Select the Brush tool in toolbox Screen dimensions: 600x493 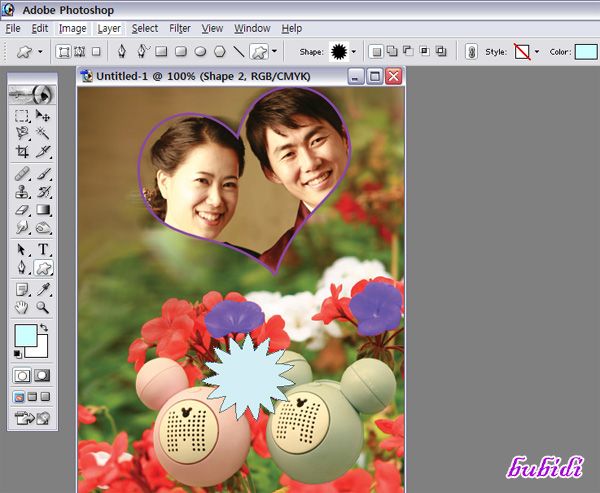42,173
